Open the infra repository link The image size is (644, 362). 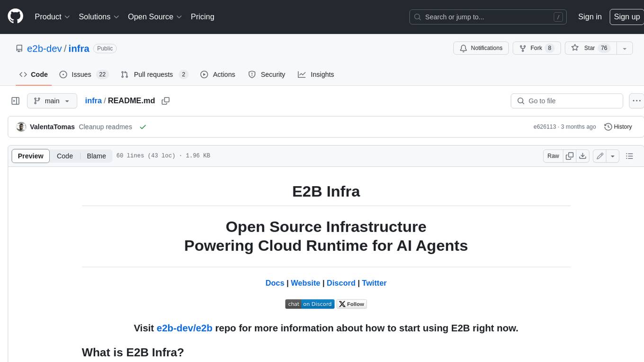79,48
